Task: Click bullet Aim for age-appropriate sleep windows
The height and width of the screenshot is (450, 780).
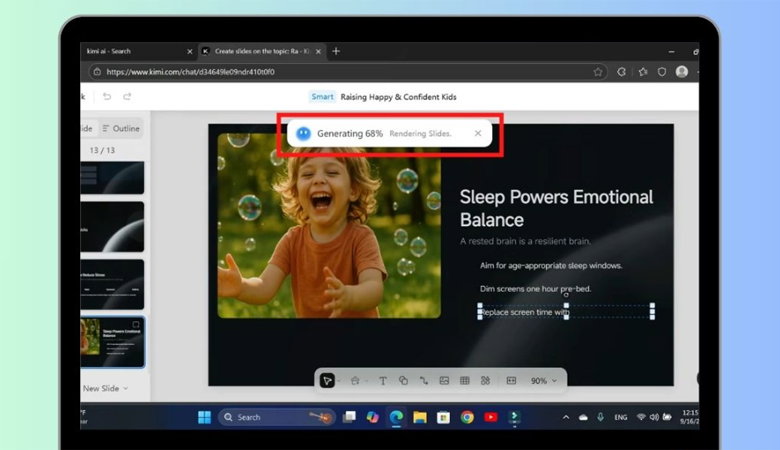Action: click(551, 266)
